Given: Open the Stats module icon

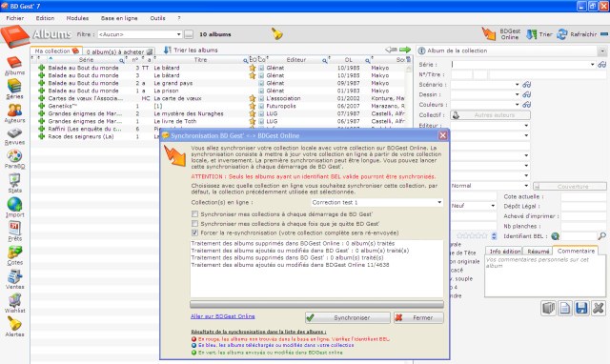Looking at the screenshot, I should coord(14,184).
